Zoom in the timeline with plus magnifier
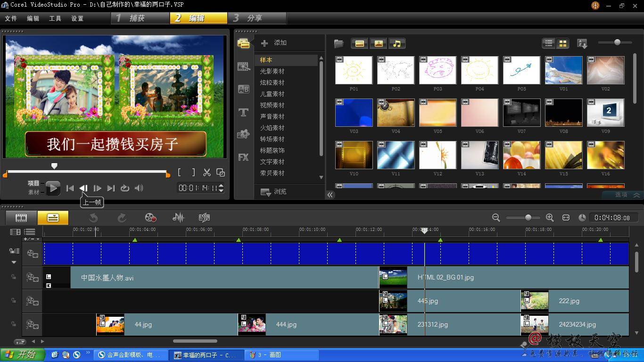Image resolution: width=644 pixels, height=362 pixels. [550, 217]
